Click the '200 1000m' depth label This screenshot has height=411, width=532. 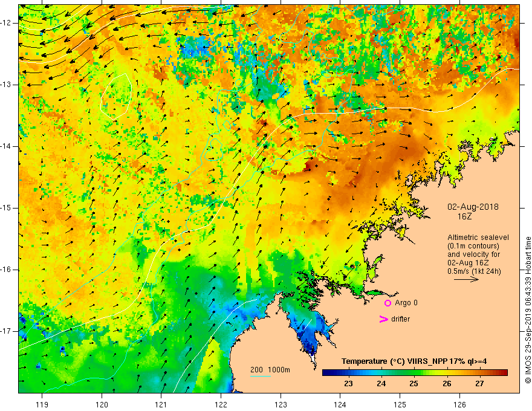(x=270, y=369)
